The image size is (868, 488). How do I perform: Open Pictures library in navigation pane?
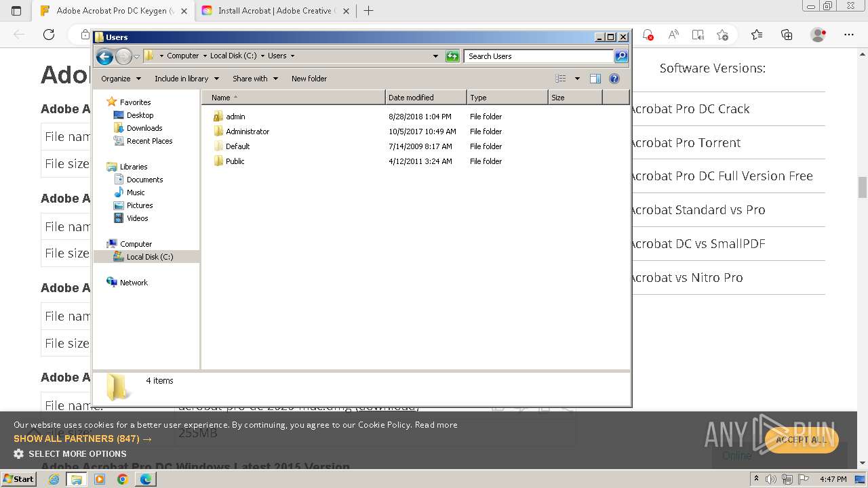(x=140, y=205)
